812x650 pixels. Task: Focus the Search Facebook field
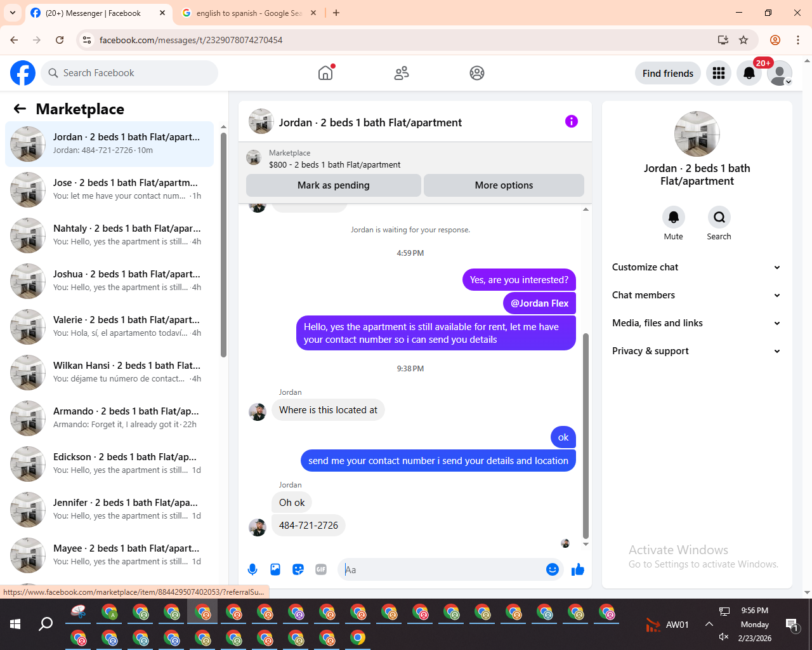point(129,73)
